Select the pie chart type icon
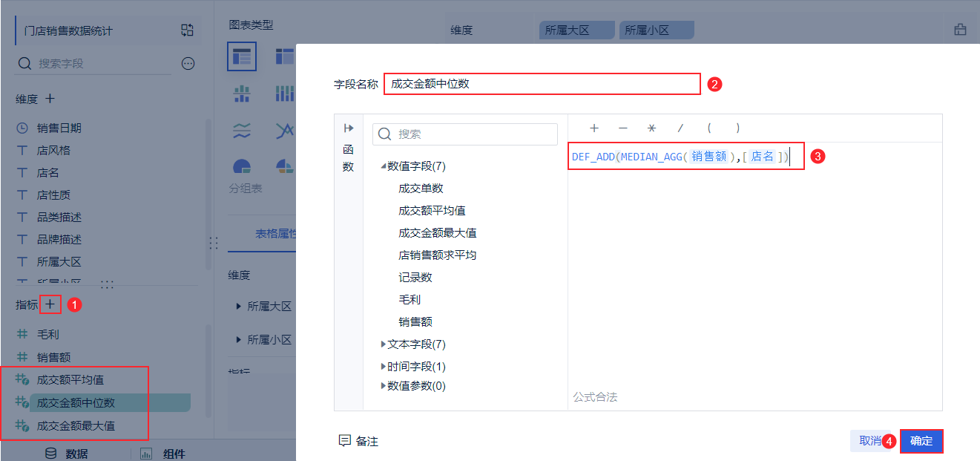The image size is (980, 461). coord(242,166)
